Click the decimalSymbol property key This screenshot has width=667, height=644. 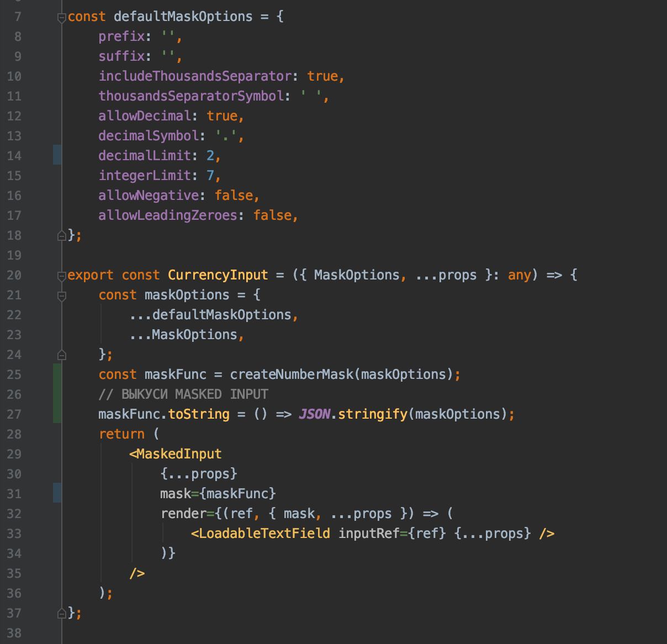click(x=149, y=136)
